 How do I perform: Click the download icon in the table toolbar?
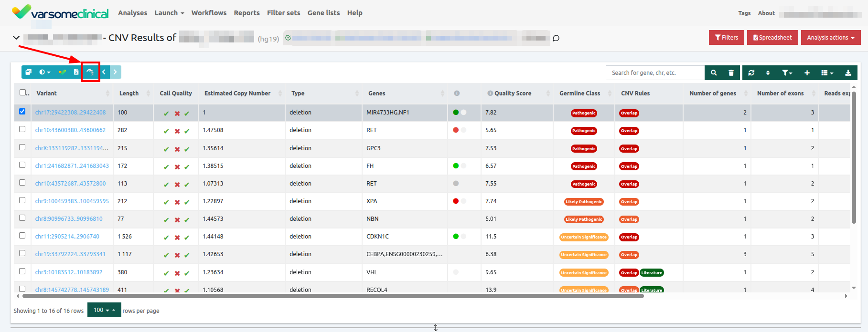click(x=848, y=73)
